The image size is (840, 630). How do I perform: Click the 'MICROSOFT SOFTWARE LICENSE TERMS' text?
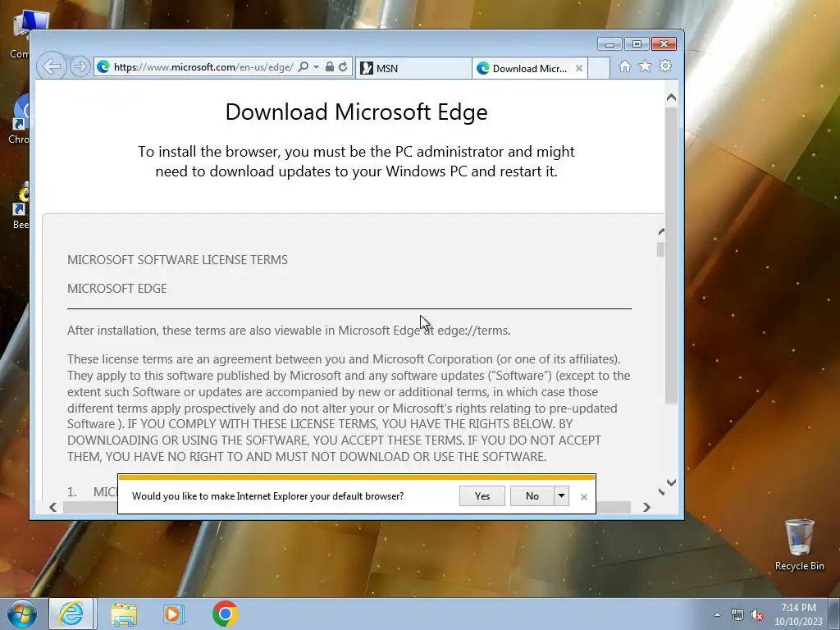pyautogui.click(x=177, y=260)
